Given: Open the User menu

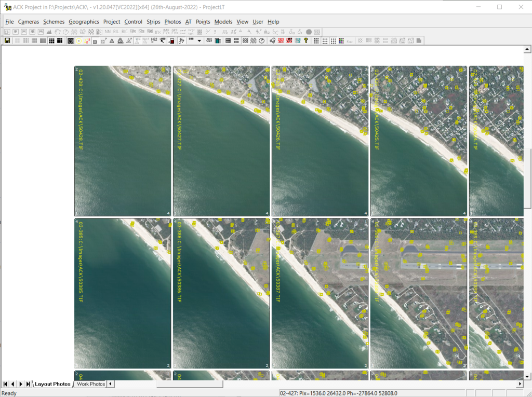Looking at the screenshot, I should (258, 22).
